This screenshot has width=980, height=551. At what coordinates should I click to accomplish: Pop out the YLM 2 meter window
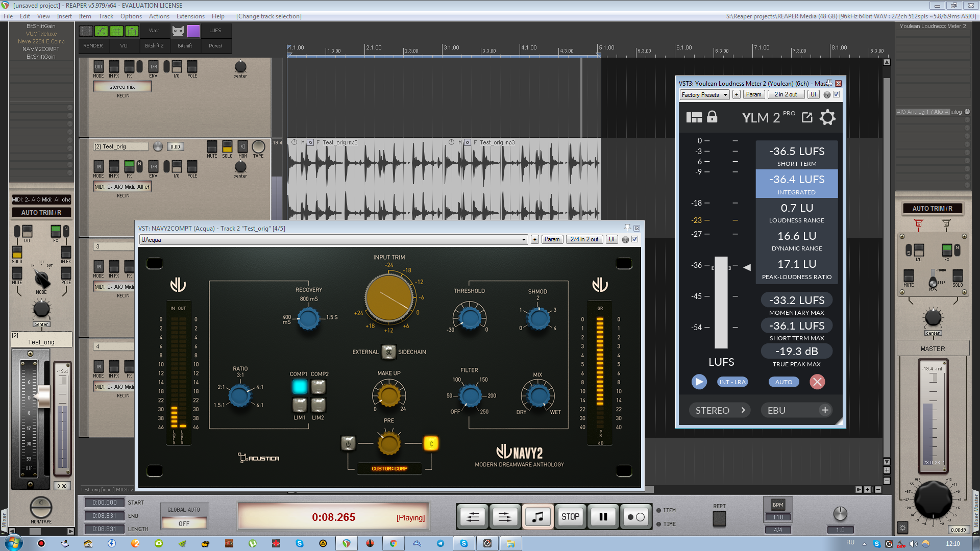(807, 117)
